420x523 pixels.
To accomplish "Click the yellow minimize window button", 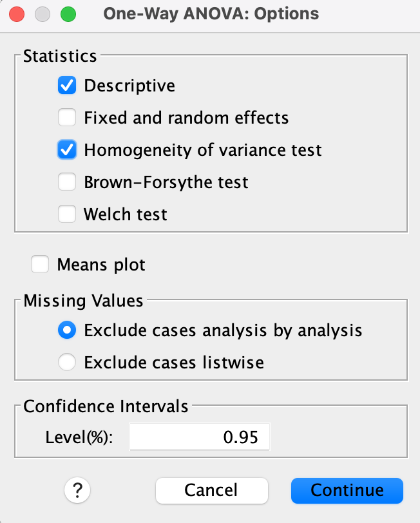I will coord(42,14).
